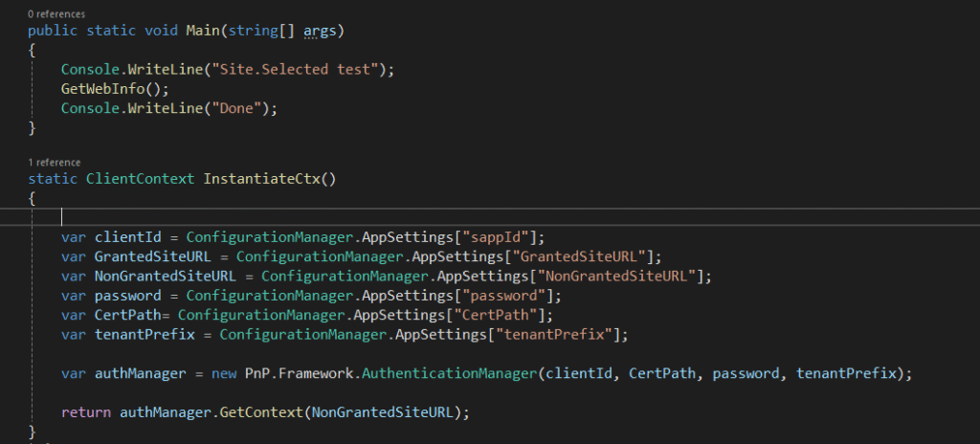Click the "Site.Selected test" string literal
The image size is (980, 444).
[x=297, y=70]
